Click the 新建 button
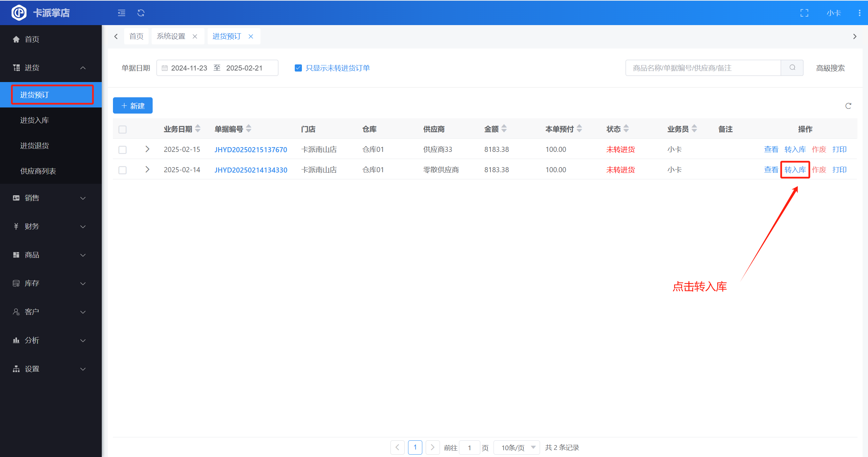 (133, 106)
